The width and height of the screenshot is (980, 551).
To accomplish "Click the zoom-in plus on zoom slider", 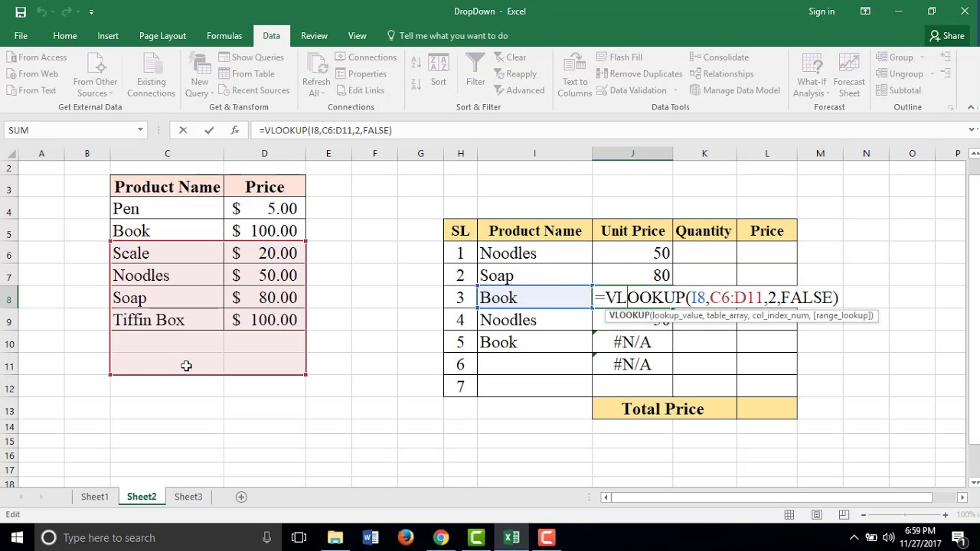I will click(945, 515).
